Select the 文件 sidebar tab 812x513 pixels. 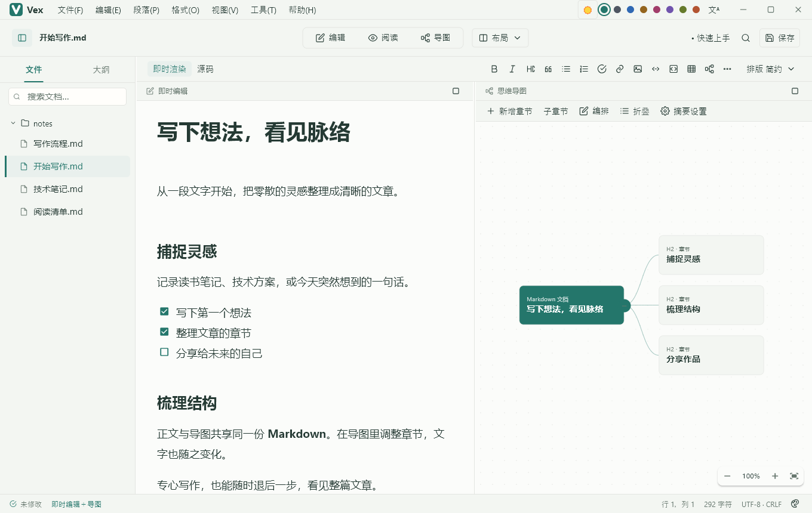(34, 70)
